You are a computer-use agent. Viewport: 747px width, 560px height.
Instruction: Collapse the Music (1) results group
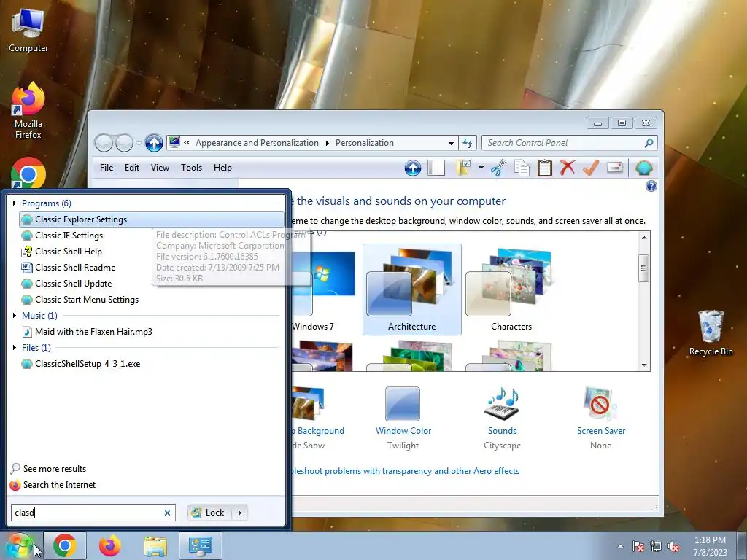[x=15, y=315]
